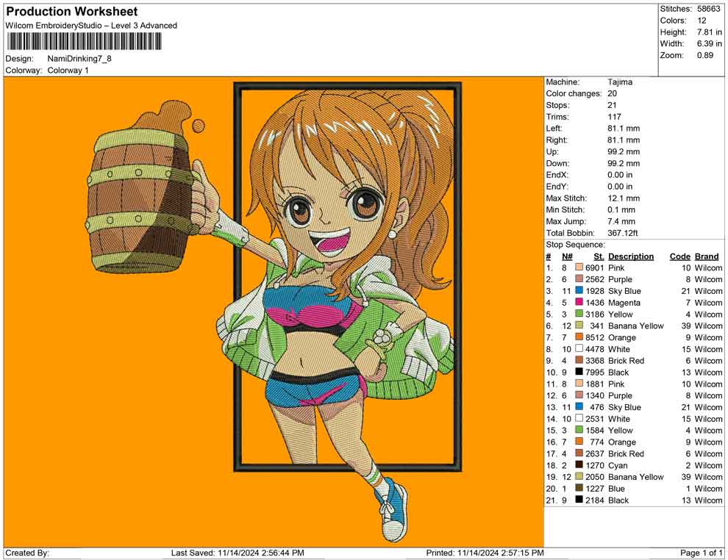Click the EndX value 0.00 in
The image size is (728, 560).
[x=620, y=175]
